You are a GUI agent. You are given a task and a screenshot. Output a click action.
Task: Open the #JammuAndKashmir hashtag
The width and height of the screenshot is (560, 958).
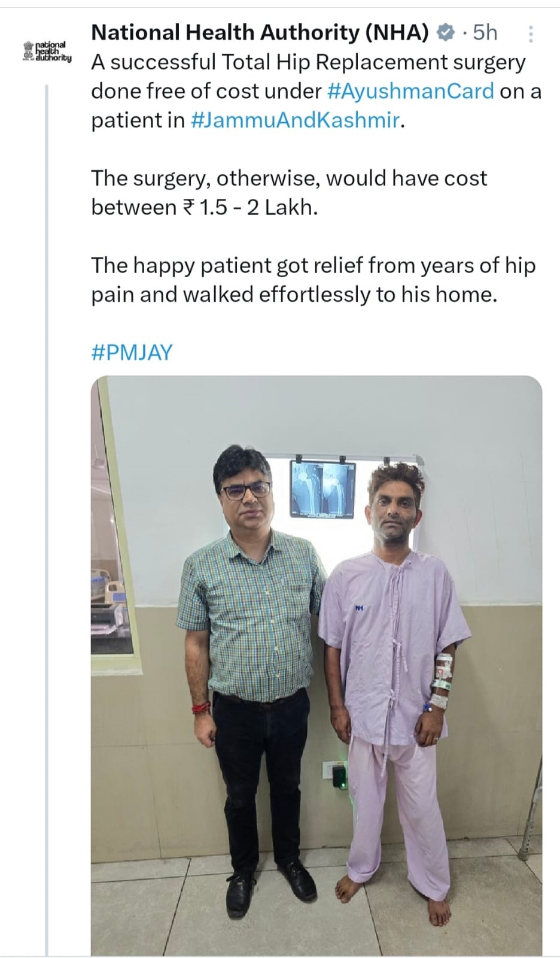(x=295, y=120)
